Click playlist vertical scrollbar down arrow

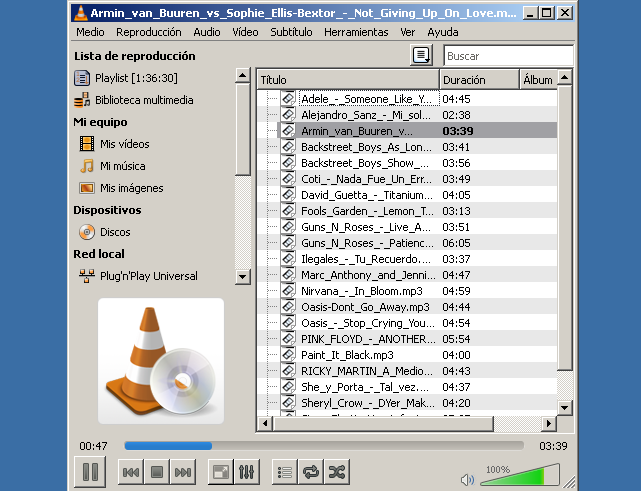[565, 407]
